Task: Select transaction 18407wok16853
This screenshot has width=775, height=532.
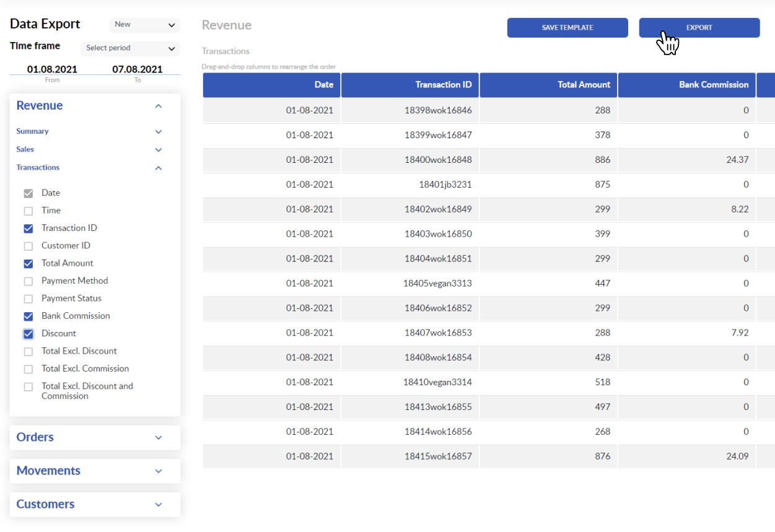Action: pos(438,333)
